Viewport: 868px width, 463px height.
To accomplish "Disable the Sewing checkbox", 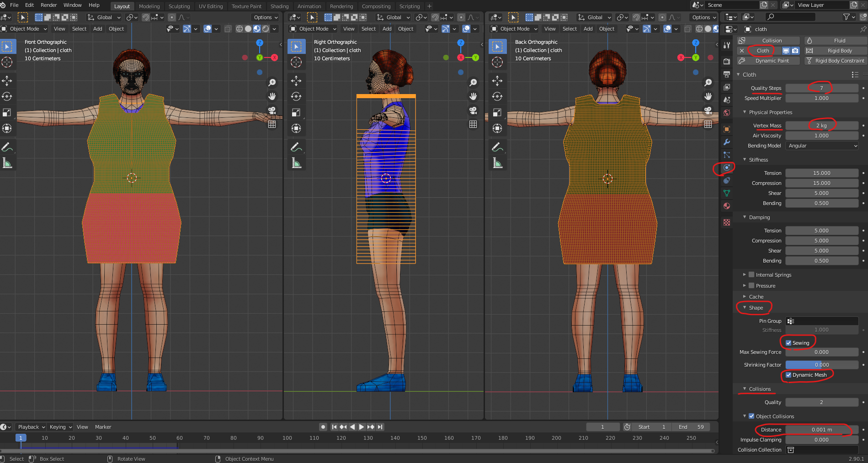I will click(x=788, y=343).
